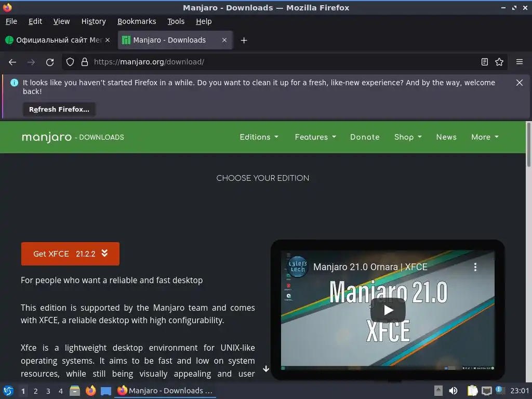532x399 pixels.
Task: Open the Tools menu
Action: point(176,21)
